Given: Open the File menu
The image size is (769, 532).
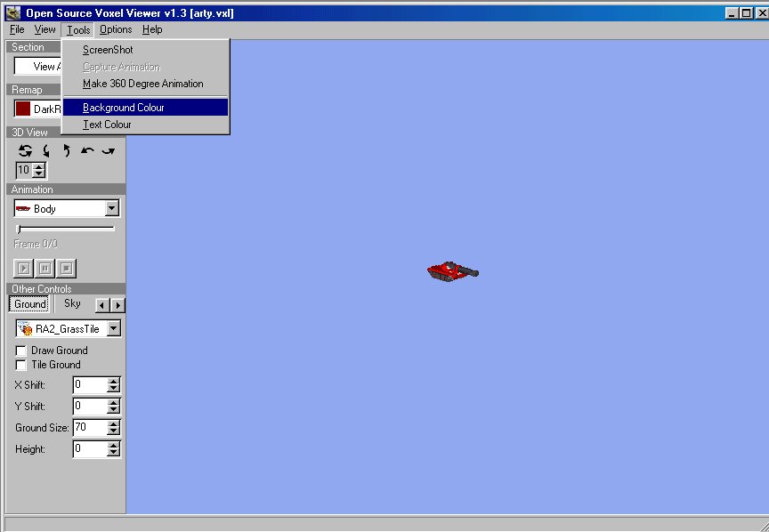Looking at the screenshot, I should [17, 29].
